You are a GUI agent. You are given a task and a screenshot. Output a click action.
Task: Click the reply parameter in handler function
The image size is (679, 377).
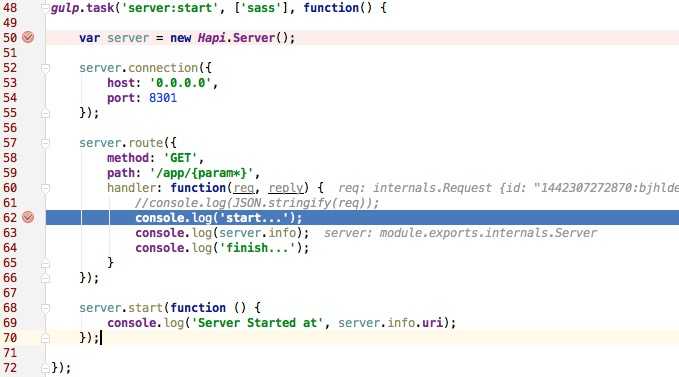(x=286, y=188)
